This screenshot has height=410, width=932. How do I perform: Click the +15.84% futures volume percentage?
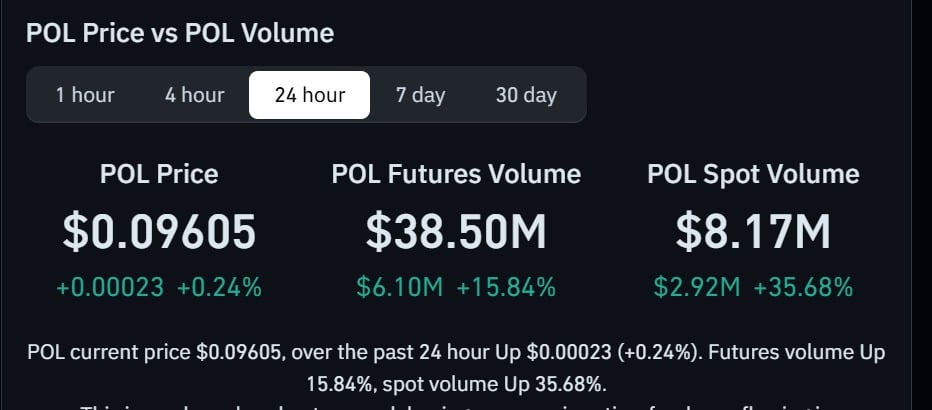point(506,288)
